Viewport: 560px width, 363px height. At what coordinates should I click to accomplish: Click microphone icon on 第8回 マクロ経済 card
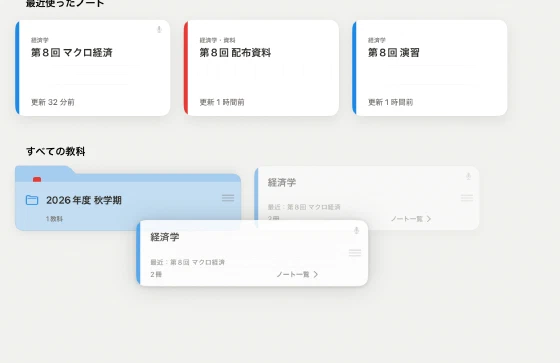pyautogui.click(x=159, y=30)
